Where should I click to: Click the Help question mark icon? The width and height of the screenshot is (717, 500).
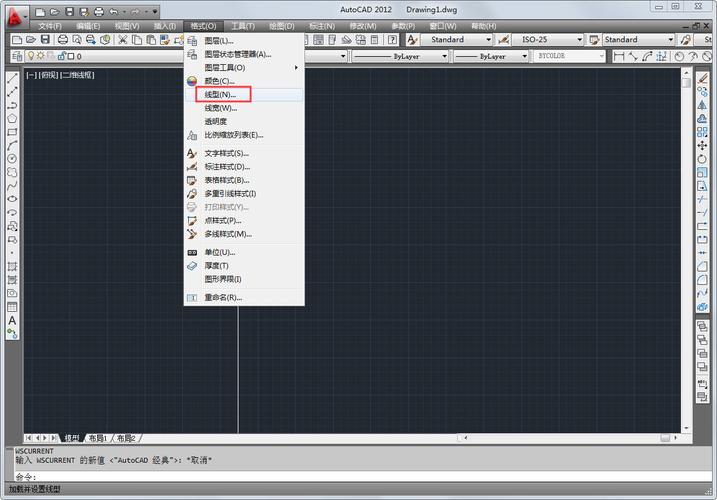click(392, 39)
